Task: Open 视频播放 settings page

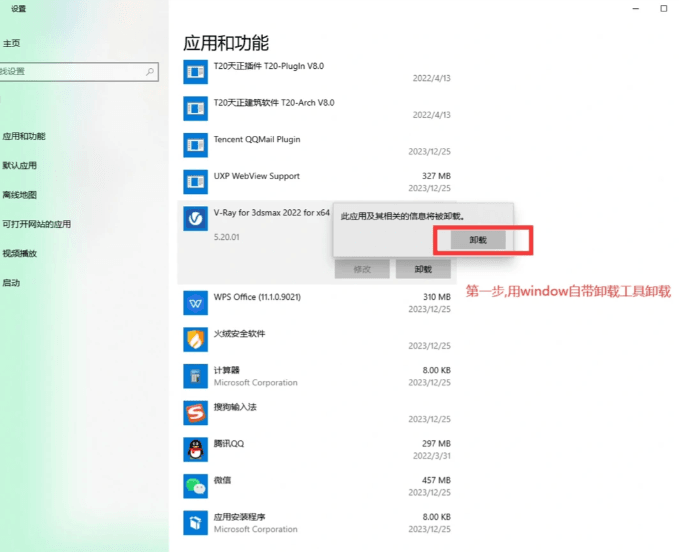Action: point(19,253)
